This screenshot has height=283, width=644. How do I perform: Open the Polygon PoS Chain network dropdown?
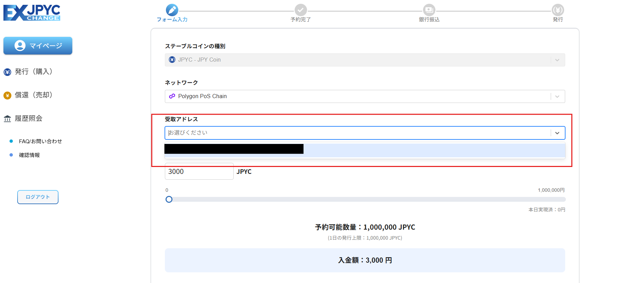365,96
